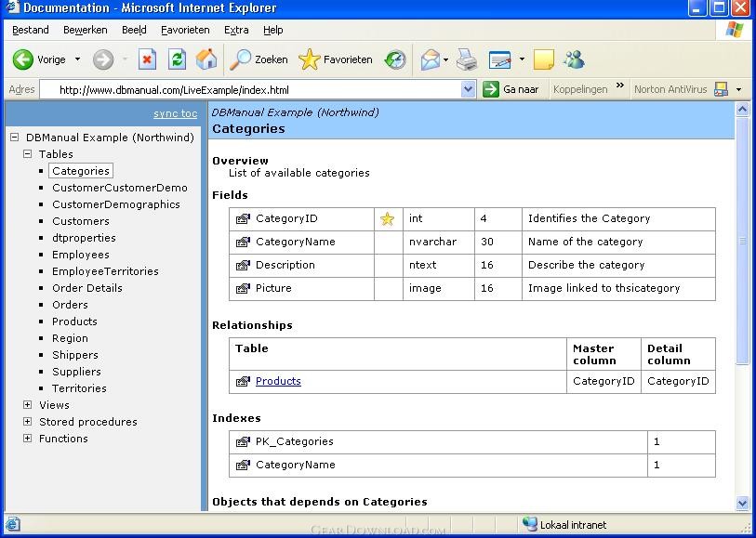The image size is (756, 538).
Task: Click the vertical scrollbar down arrow
Action: (742, 504)
